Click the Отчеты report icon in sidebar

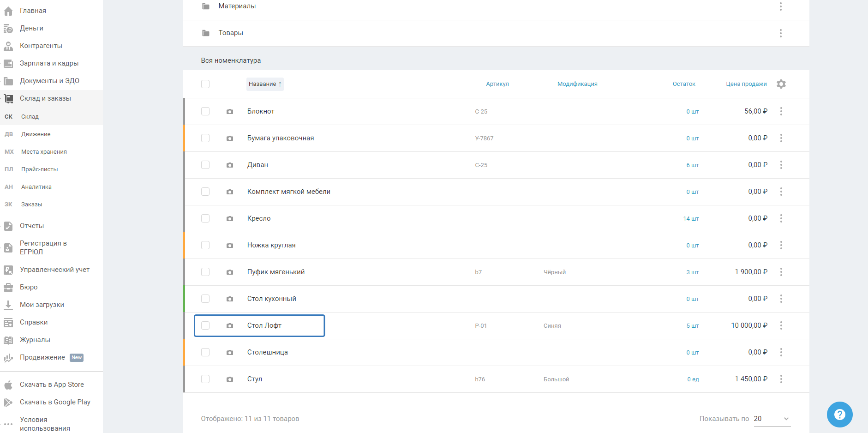point(8,226)
